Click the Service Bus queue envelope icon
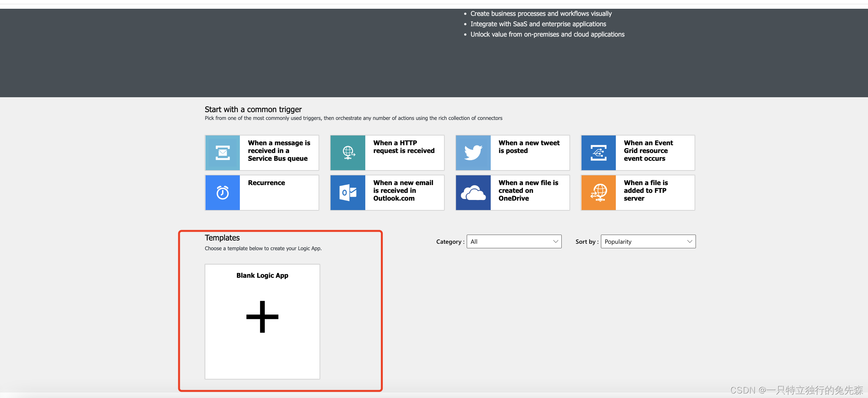Image resolution: width=868 pixels, height=398 pixels. pyautogui.click(x=222, y=153)
